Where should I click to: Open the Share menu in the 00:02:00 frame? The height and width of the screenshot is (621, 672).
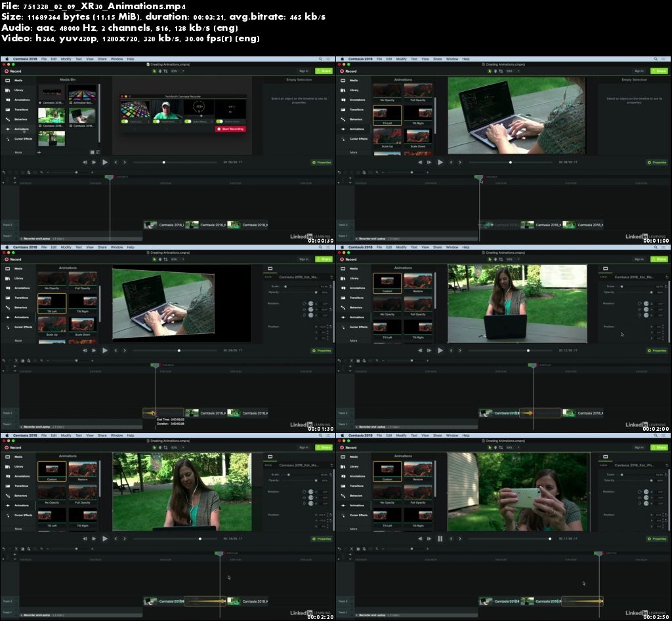point(438,247)
